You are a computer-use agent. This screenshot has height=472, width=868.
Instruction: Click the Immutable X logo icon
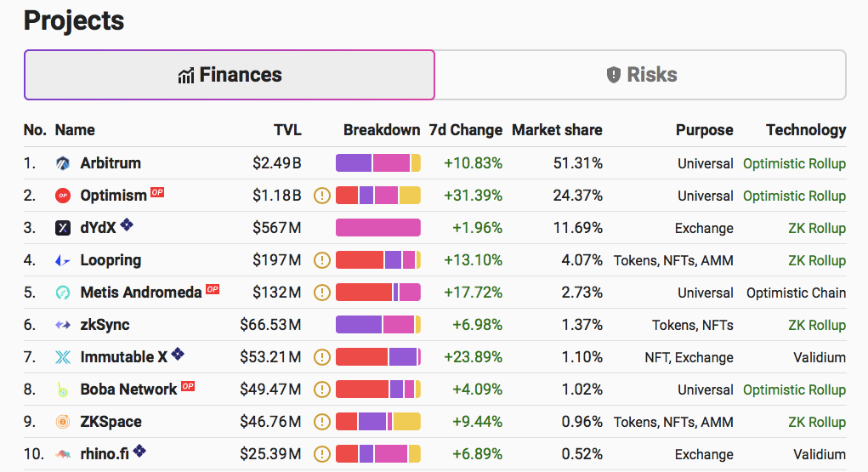tap(63, 357)
